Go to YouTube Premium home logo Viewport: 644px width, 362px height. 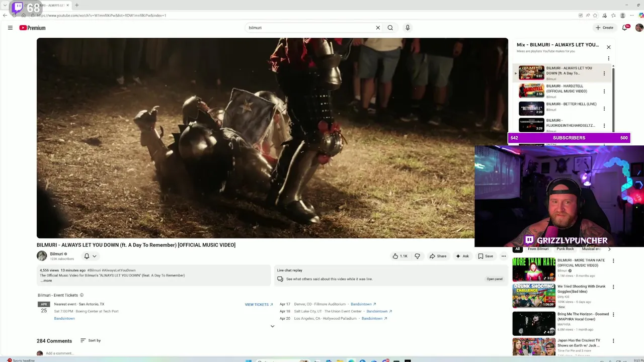pos(32,28)
